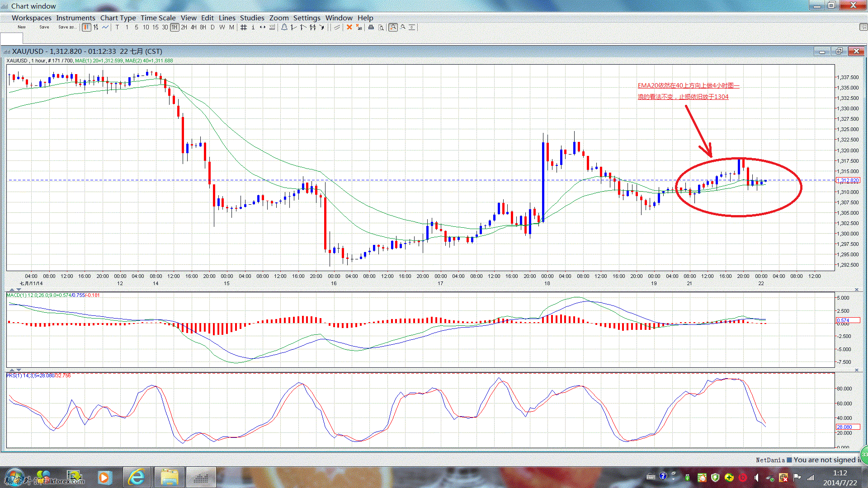Open the Zoom menu

(279, 18)
